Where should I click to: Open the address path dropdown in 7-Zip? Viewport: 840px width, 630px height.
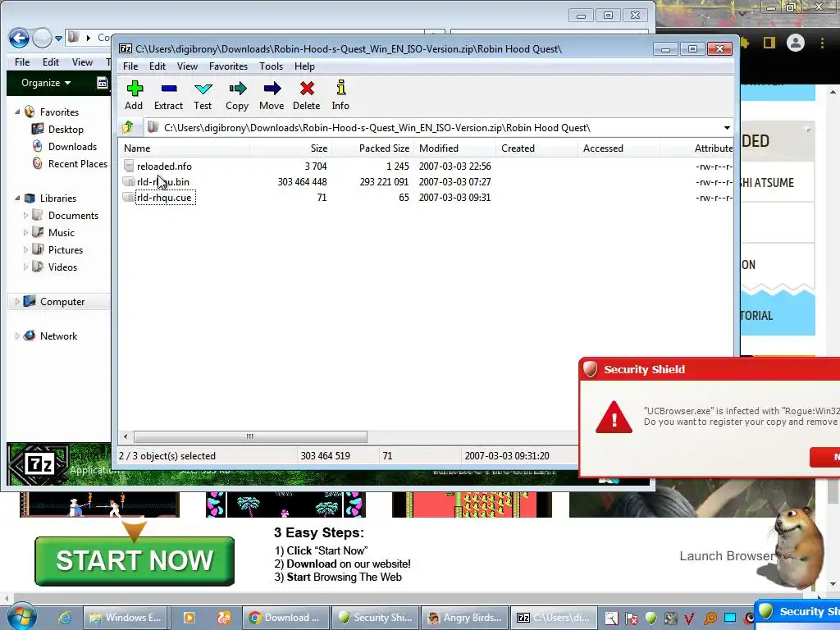(x=727, y=128)
